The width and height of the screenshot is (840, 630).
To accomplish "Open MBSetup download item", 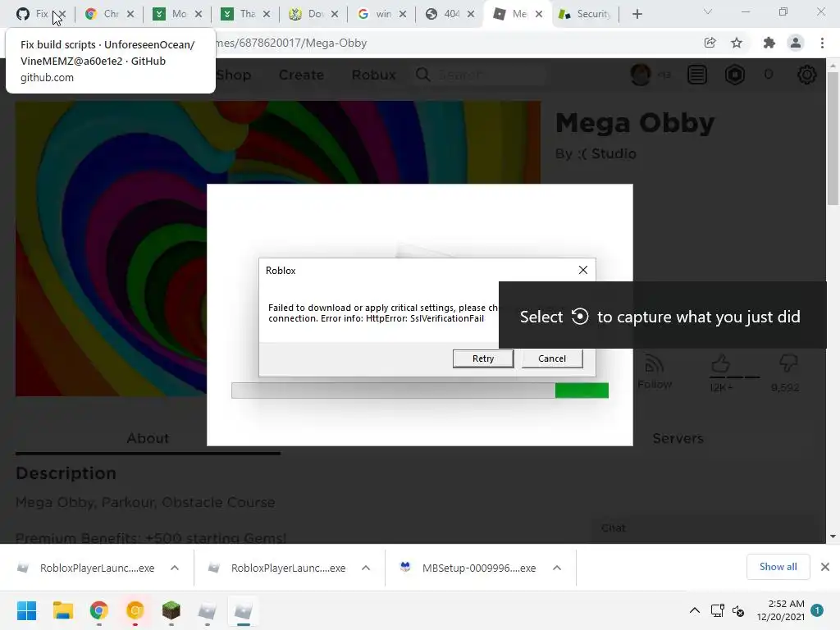I will [x=468, y=568].
